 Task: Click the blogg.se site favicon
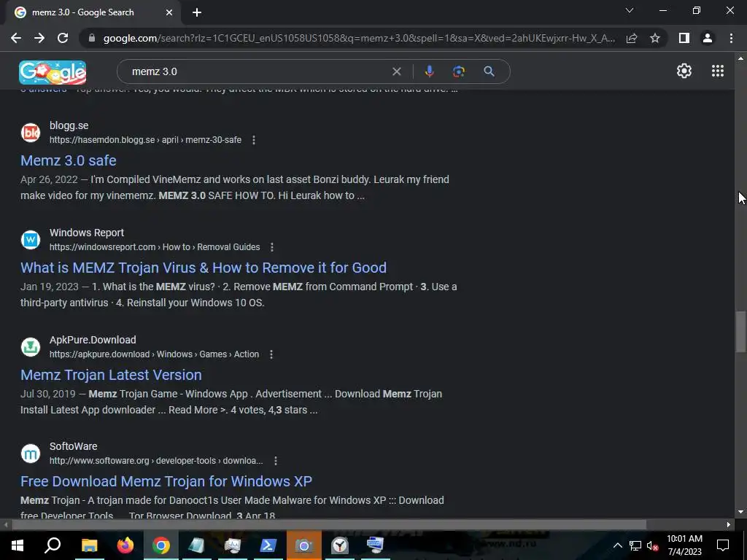[31, 133]
